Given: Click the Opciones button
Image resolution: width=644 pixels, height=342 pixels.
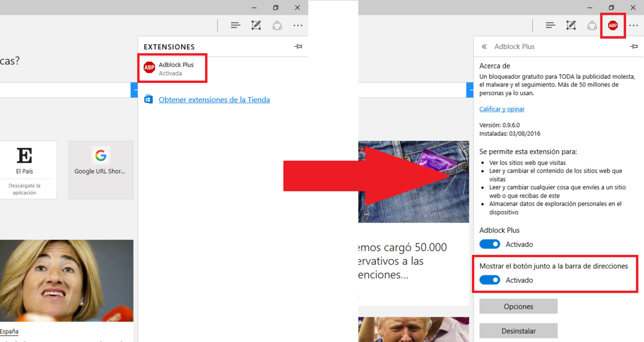Looking at the screenshot, I should coord(518,306).
